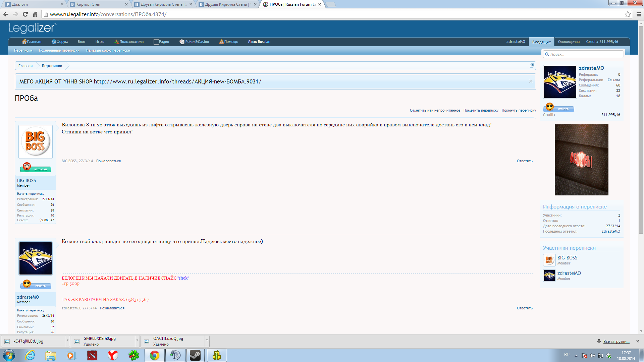Viewport: 644px width, 362px height.
Task: Click Ссылка referral link in sidebar
Action: click(x=614, y=80)
